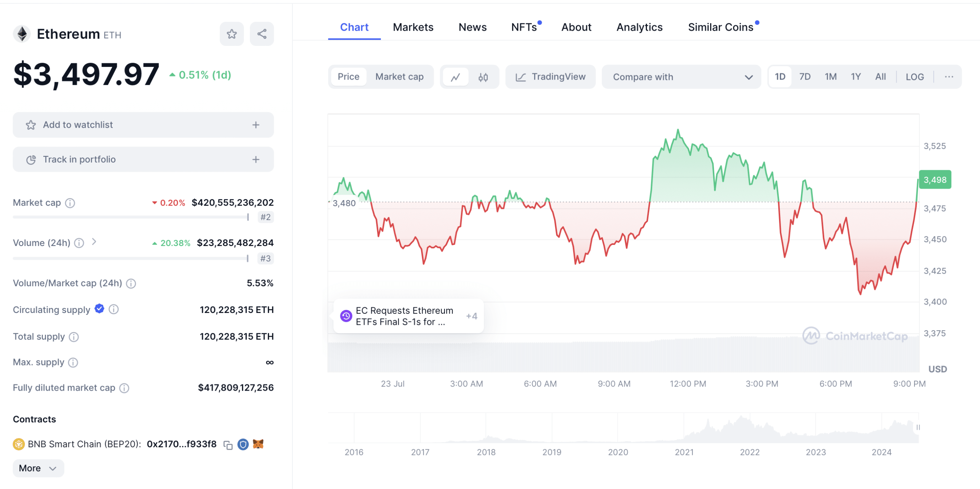Click Volume/Market cap (24h) info icon
980x489 pixels.
(x=131, y=284)
